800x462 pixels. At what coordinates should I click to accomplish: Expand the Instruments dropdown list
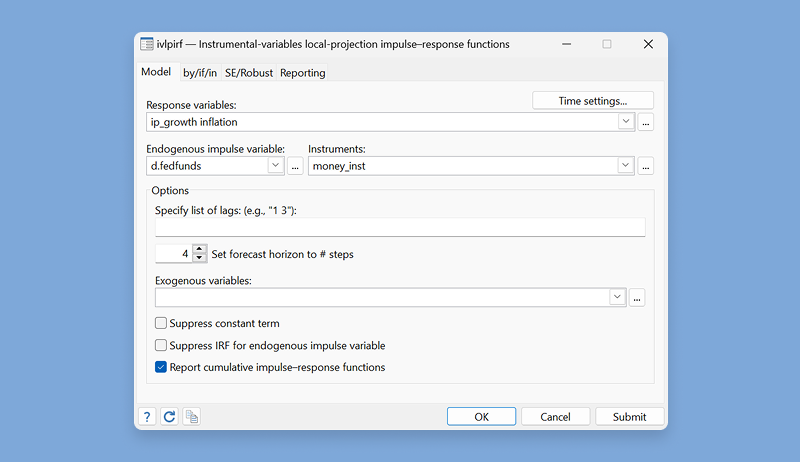[626, 166]
